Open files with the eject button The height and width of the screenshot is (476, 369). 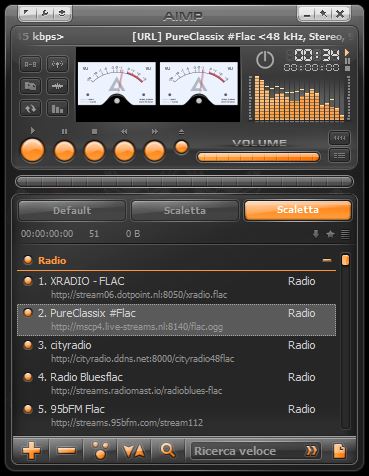pos(181,147)
